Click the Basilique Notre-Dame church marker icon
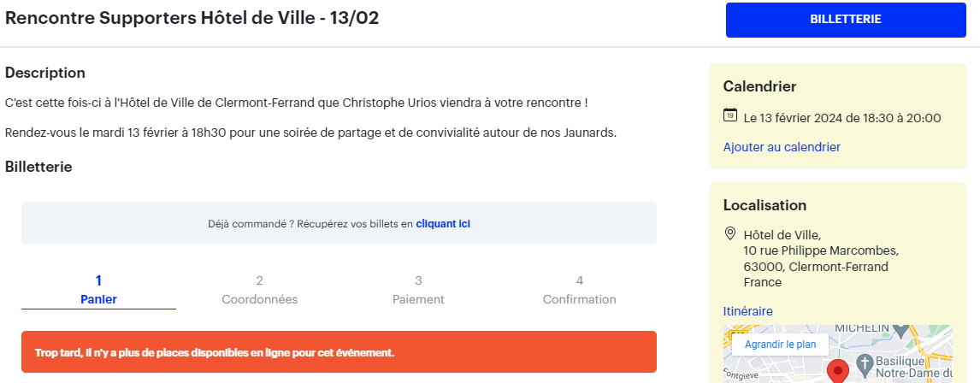Viewport: 980px width, 383px height. 864,362
